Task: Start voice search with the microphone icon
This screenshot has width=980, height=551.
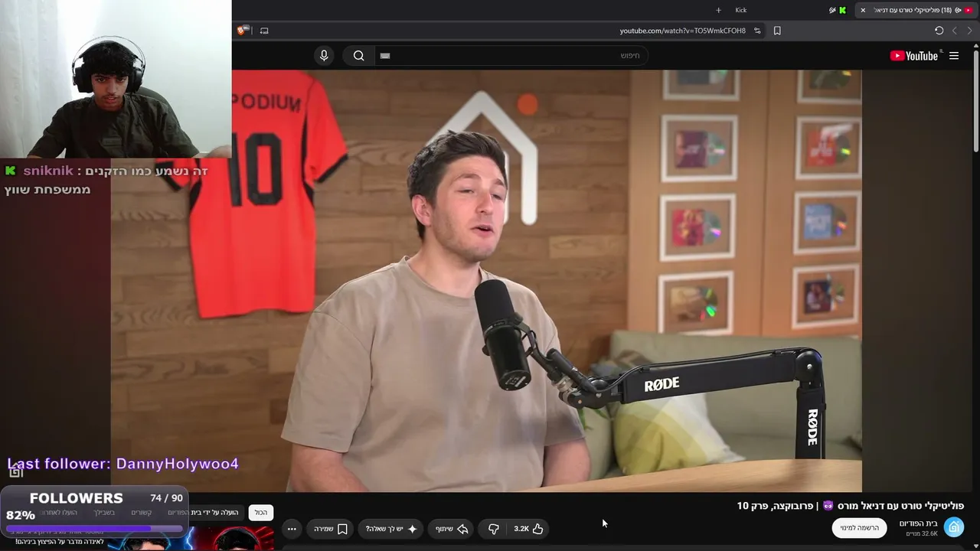Action: tap(324, 55)
